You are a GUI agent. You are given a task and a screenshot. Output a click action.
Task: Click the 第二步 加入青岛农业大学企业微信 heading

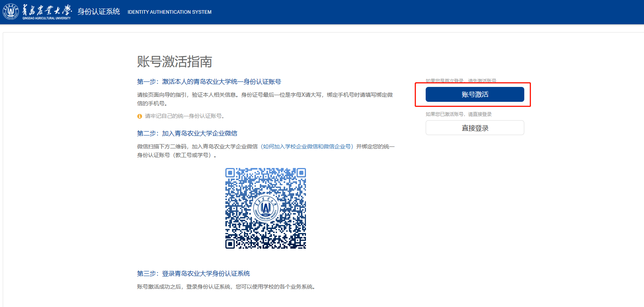pyautogui.click(x=187, y=133)
